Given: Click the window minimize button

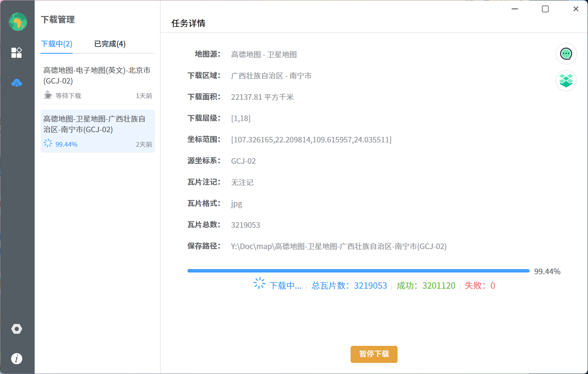Looking at the screenshot, I should 514,9.
